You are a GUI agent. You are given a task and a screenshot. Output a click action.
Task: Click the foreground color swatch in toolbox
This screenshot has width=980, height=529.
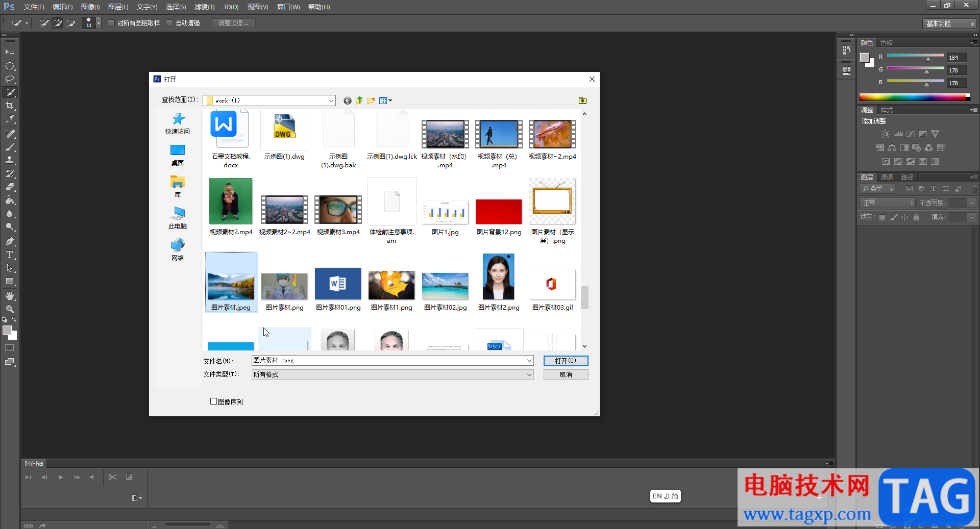[x=7, y=330]
